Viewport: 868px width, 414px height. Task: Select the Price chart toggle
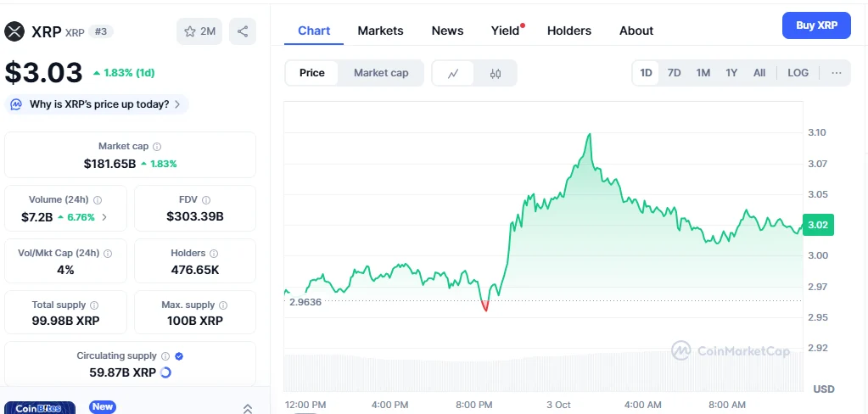click(x=312, y=73)
